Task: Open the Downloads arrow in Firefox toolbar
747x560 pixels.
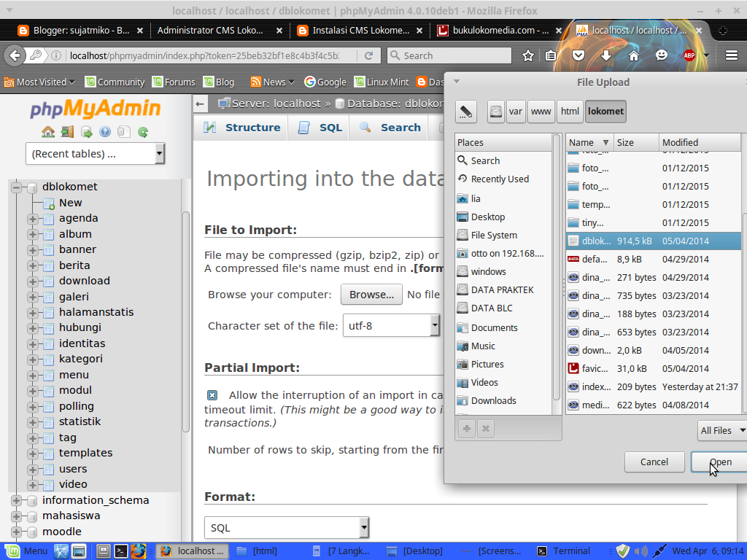Action: tap(606, 55)
